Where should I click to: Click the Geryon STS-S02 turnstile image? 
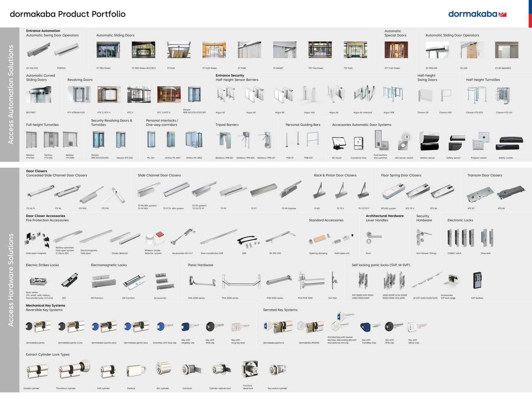[x=121, y=140]
